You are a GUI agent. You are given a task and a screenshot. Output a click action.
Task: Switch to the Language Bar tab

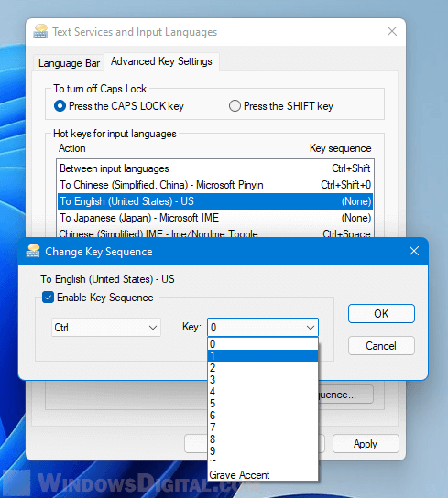point(69,63)
